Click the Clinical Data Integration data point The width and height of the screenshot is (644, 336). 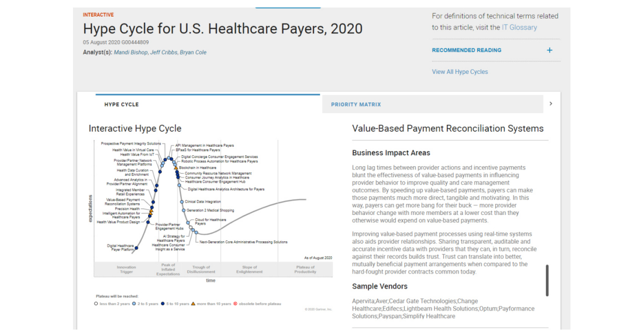(181, 201)
